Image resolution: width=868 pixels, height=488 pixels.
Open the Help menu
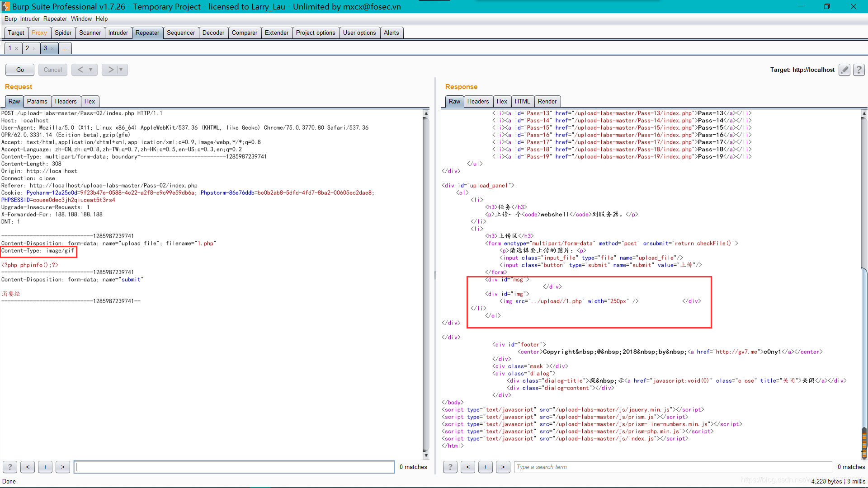point(102,19)
